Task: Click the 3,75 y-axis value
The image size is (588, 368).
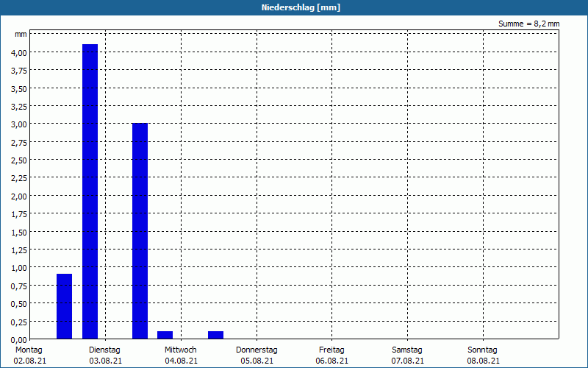Action: click(19, 71)
